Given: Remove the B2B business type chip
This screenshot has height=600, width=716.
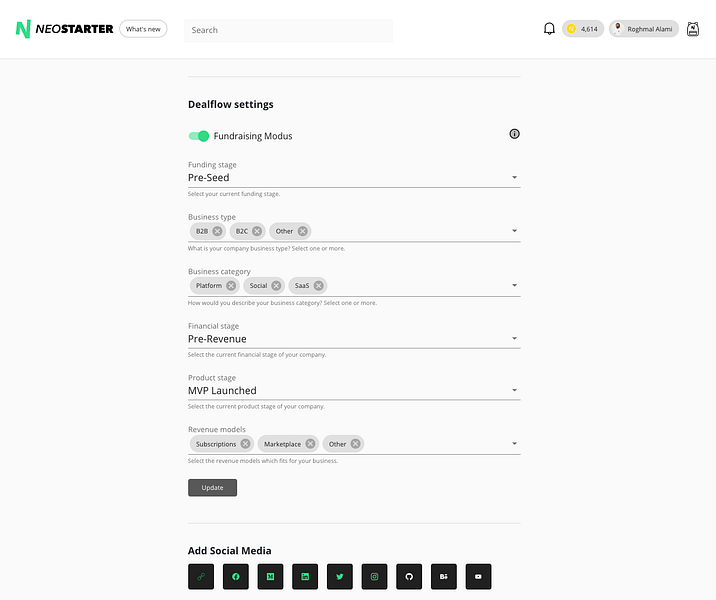Looking at the screenshot, I should tap(218, 231).
